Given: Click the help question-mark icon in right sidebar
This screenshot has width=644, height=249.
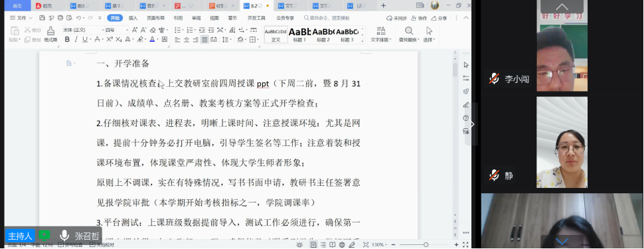Looking at the screenshot, I should [x=466, y=118].
